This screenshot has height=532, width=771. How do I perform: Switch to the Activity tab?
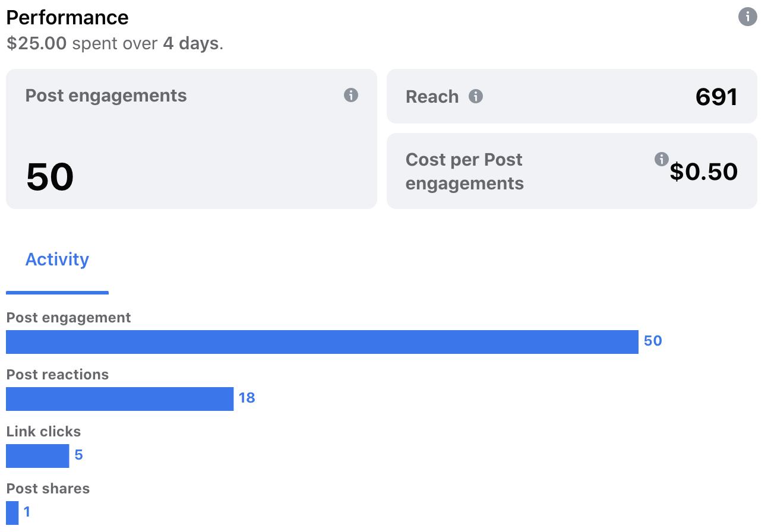57,259
